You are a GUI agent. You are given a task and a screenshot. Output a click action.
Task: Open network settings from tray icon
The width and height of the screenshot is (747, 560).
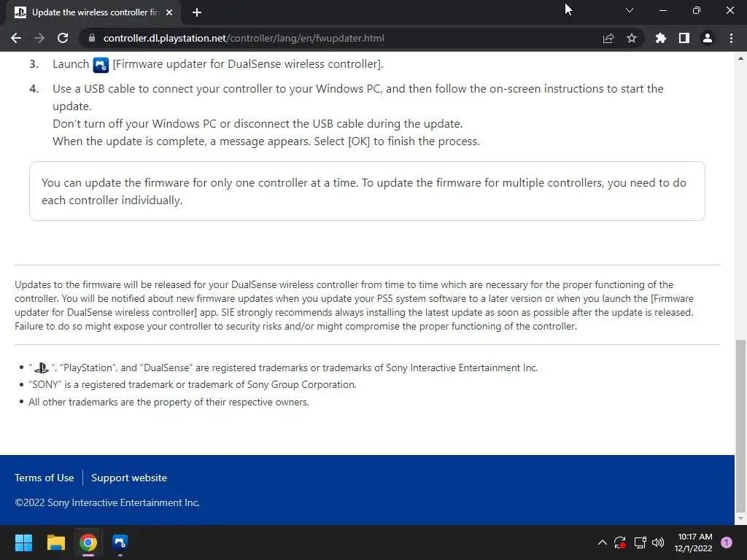(x=640, y=542)
